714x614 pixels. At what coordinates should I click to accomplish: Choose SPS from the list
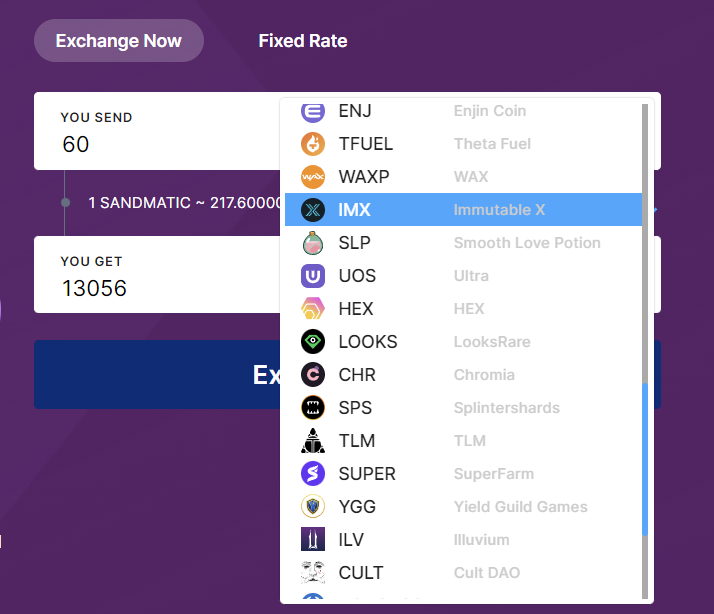463,408
